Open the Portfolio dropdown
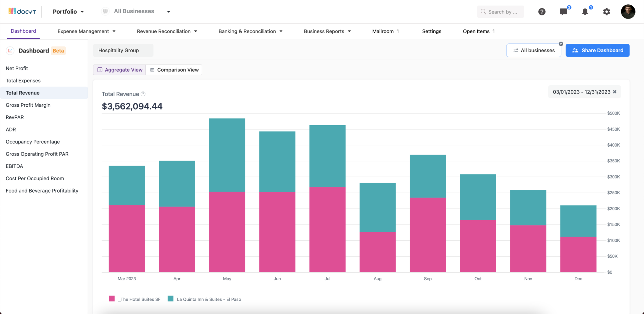The image size is (644, 314). click(68, 11)
